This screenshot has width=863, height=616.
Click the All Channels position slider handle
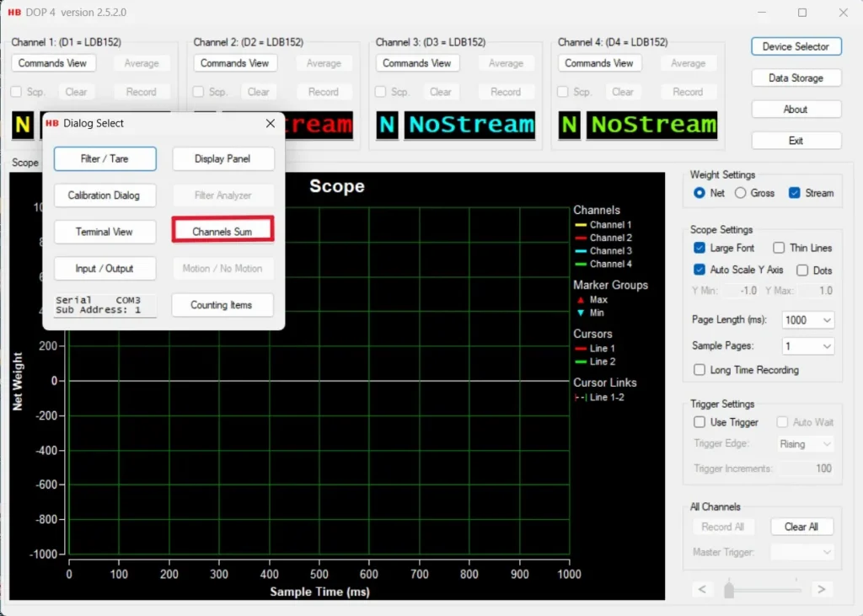coord(731,589)
